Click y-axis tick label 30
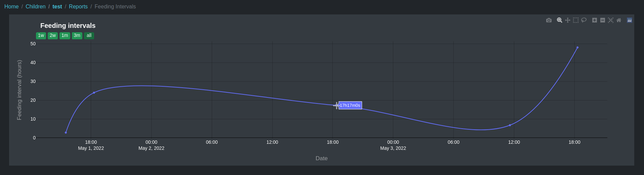The width and height of the screenshot is (644, 175). point(33,81)
